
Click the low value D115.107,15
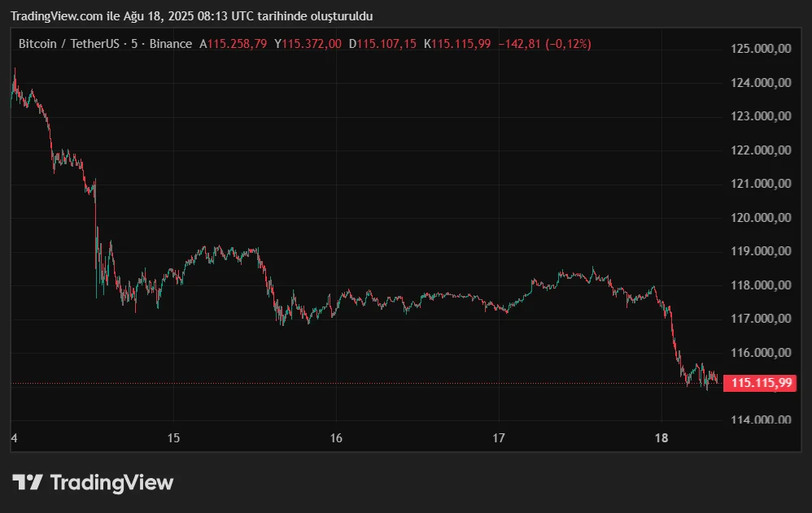(382, 44)
